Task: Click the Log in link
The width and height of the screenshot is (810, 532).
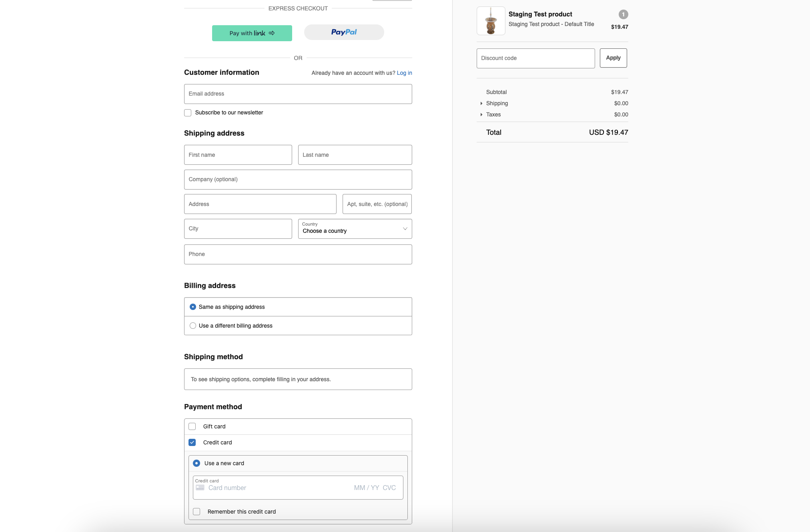Action: point(404,73)
